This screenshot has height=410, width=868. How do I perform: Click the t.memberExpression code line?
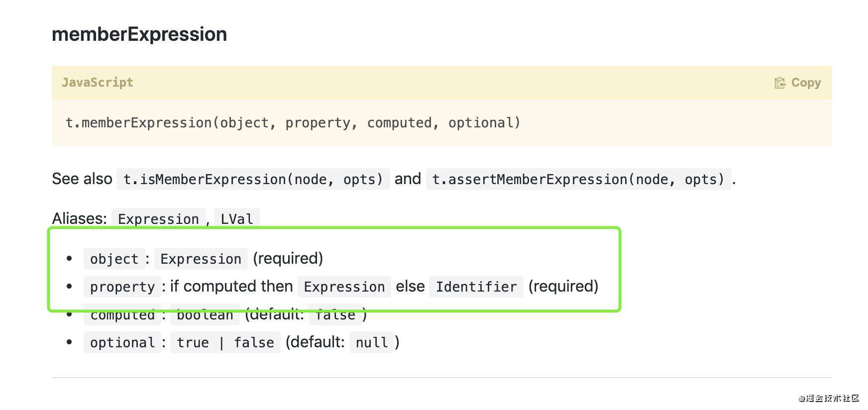point(293,123)
